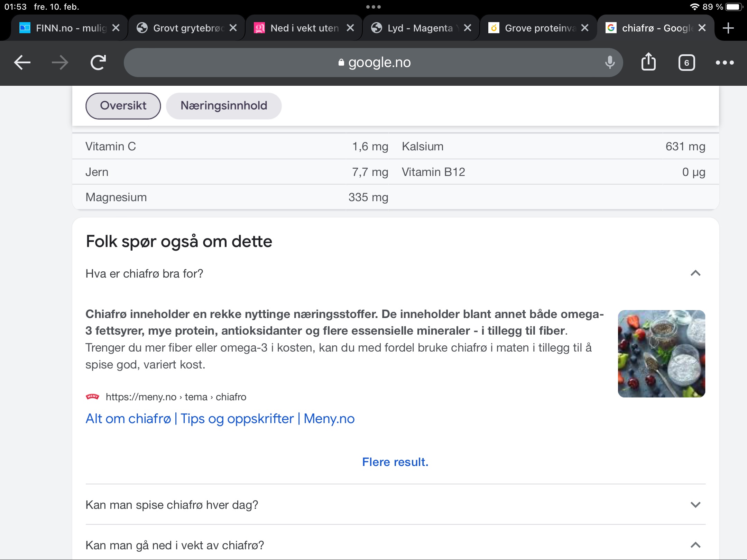The width and height of the screenshot is (747, 560).
Task: Go back using the browser back arrow
Action: pos(22,63)
